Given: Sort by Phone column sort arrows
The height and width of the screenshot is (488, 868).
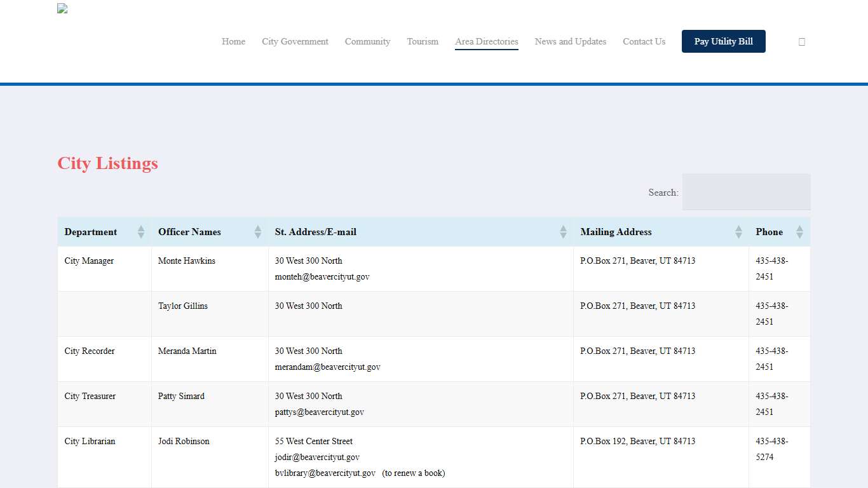Looking at the screenshot, I should point(799,232).
